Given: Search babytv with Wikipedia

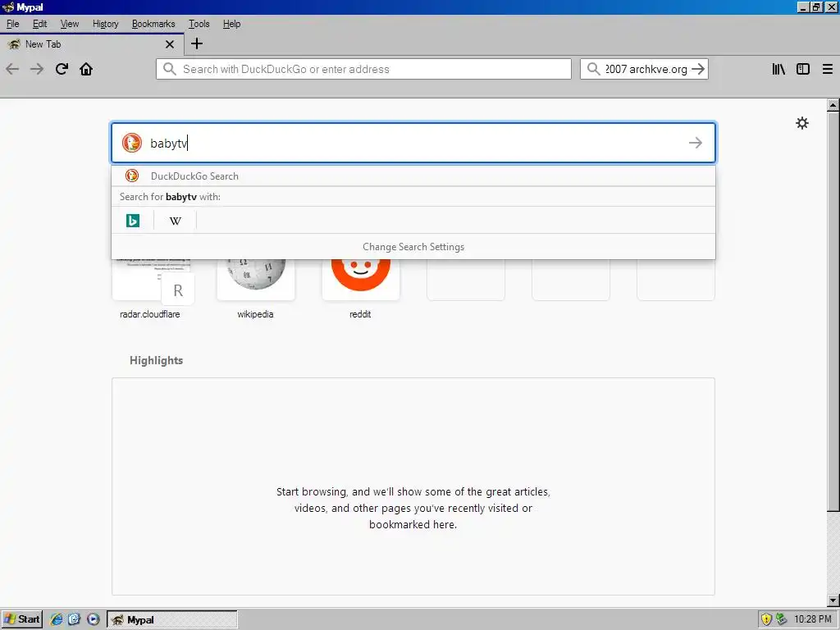Looking at the screenshot, I should [x=176, y=220].
